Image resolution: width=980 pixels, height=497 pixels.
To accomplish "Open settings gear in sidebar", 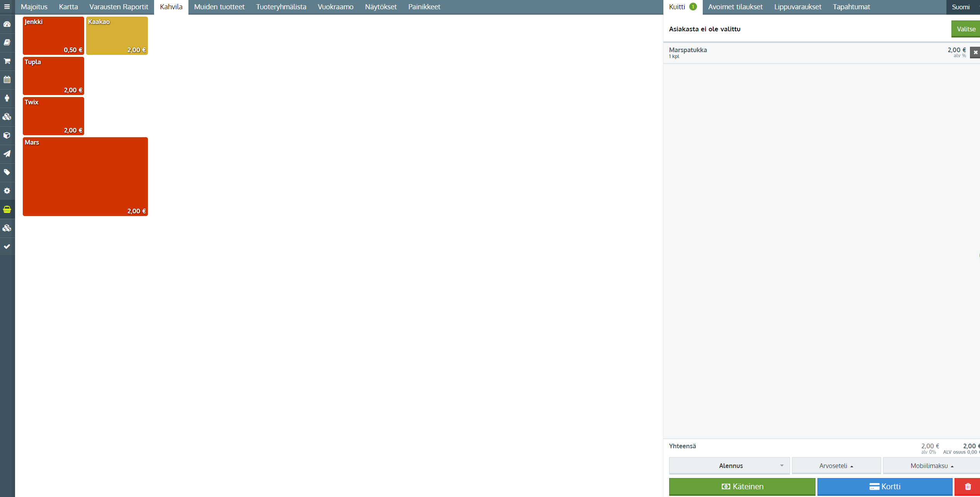I will pyautogui.click(x=7, y=191).
